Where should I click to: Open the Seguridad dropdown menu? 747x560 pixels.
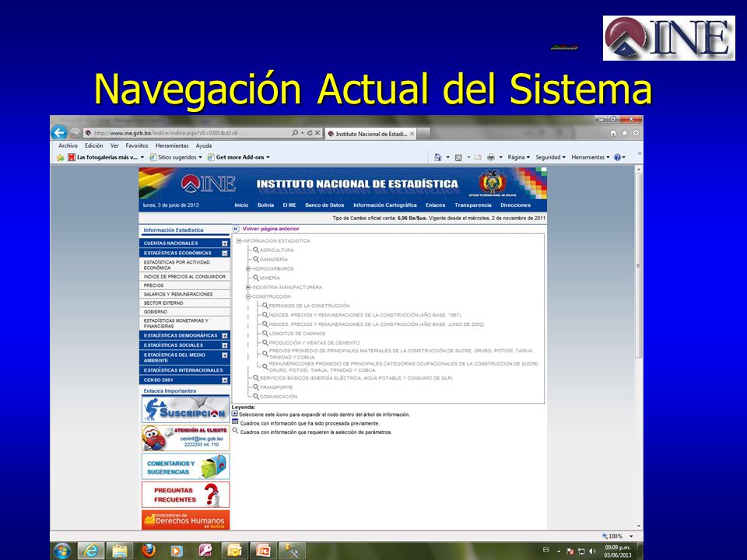coord(551,157)
